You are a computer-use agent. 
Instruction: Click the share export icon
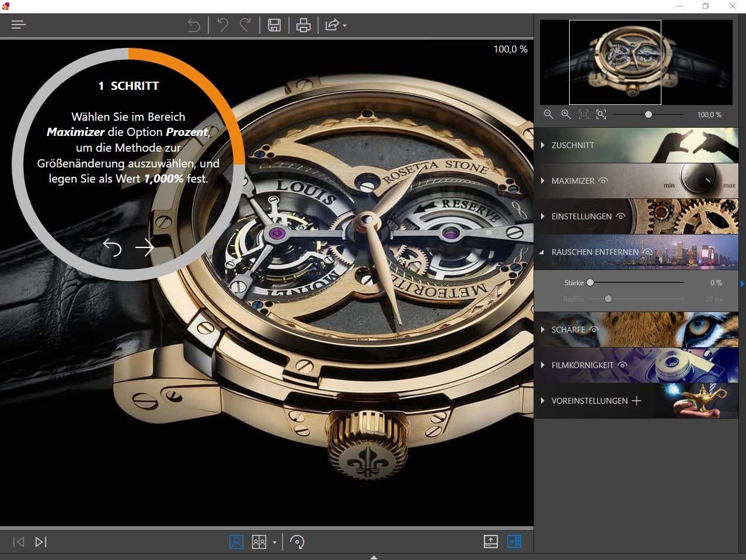[x=332, y=25]
